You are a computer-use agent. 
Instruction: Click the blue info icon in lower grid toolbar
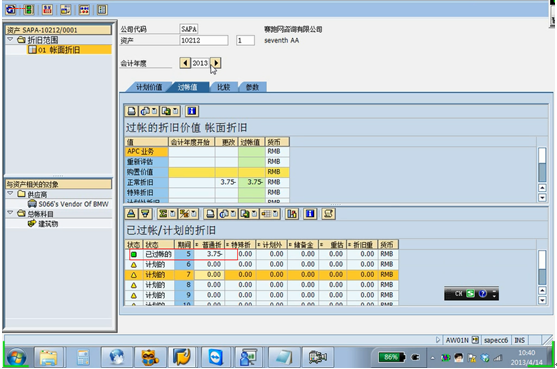click(x=310, y=214)
